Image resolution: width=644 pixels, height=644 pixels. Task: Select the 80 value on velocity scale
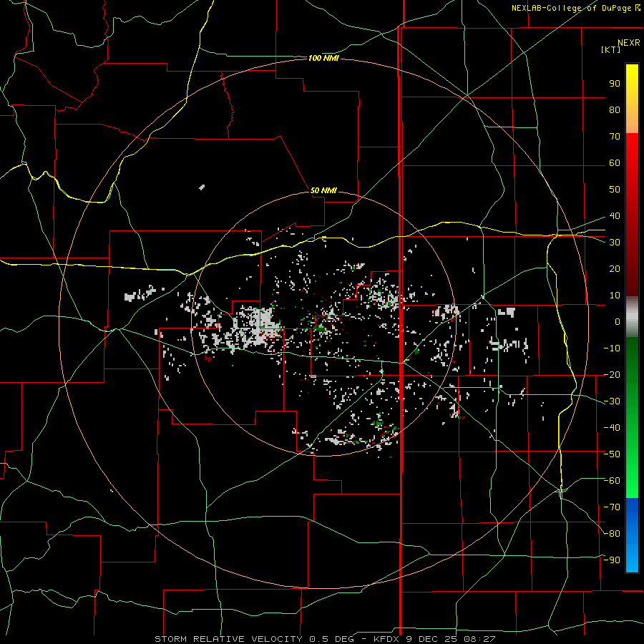click(x=615, y=110)
